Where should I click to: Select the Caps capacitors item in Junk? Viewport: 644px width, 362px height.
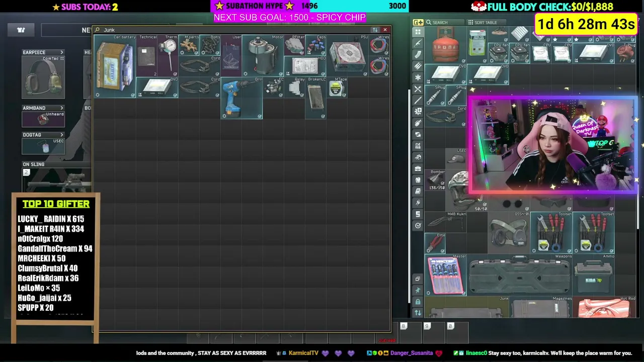point(315,45)
